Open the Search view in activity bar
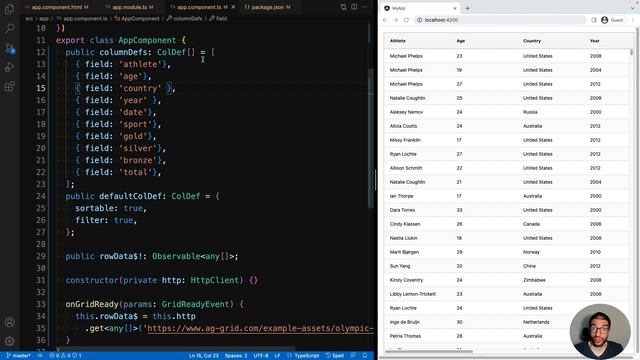640x360 pixels. (x=9, y=28)
